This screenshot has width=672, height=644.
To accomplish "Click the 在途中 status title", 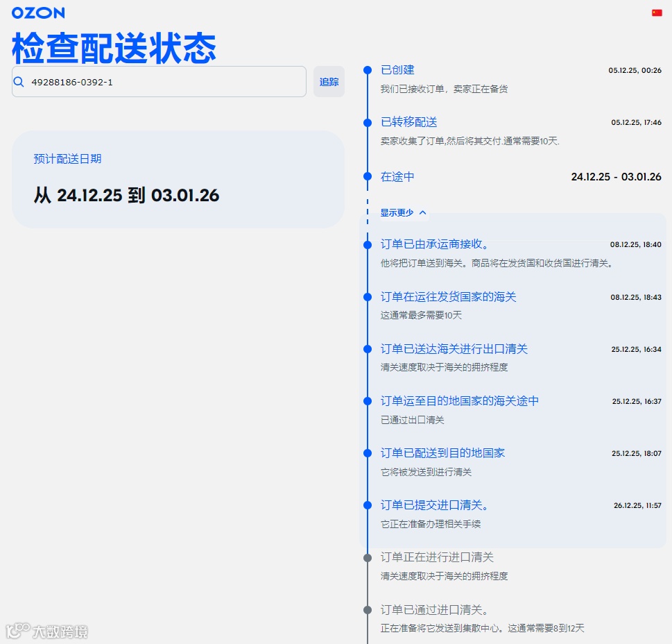I will coord(397,177).
